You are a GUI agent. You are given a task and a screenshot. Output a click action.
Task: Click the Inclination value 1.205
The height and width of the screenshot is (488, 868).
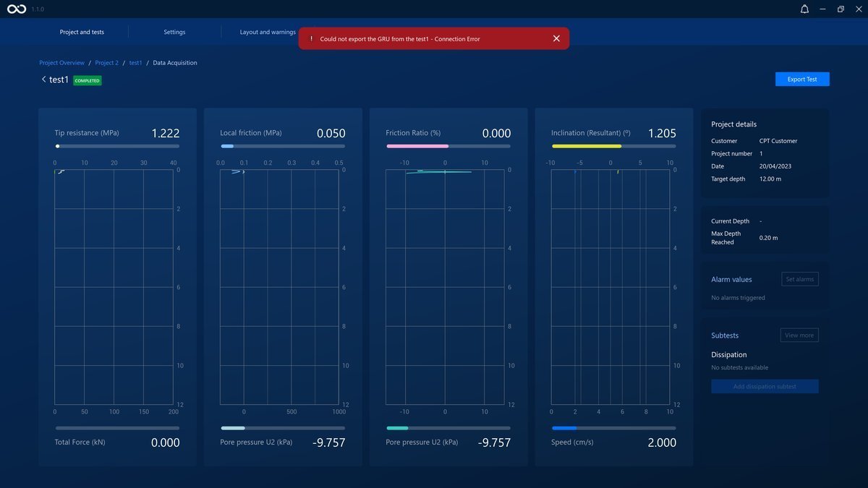point(663,133)
